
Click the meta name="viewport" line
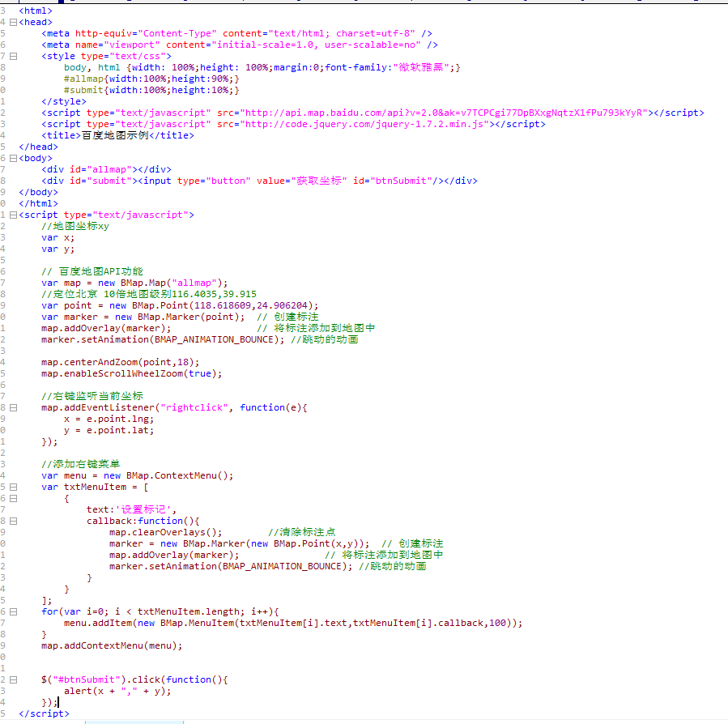tap(240, 45)
